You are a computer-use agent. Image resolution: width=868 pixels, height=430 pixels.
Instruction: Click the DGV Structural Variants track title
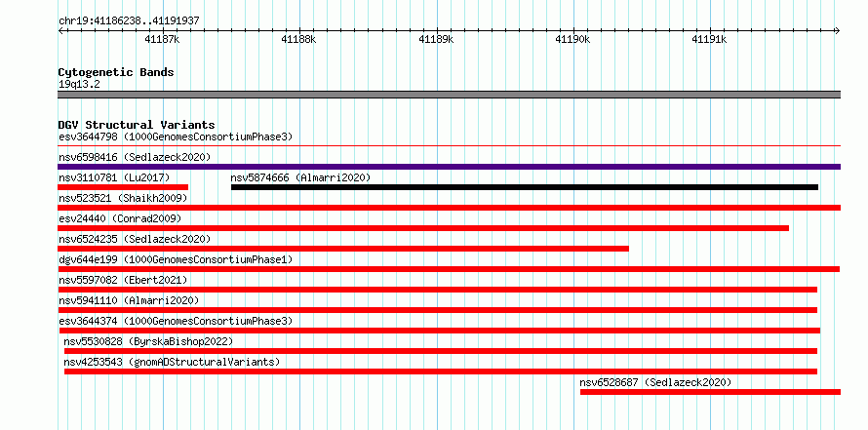137,125
